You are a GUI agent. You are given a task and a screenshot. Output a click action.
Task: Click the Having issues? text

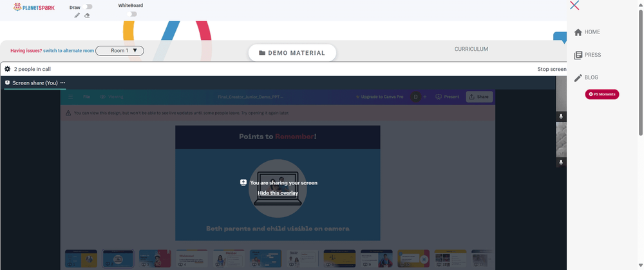[x=26, y=50]
